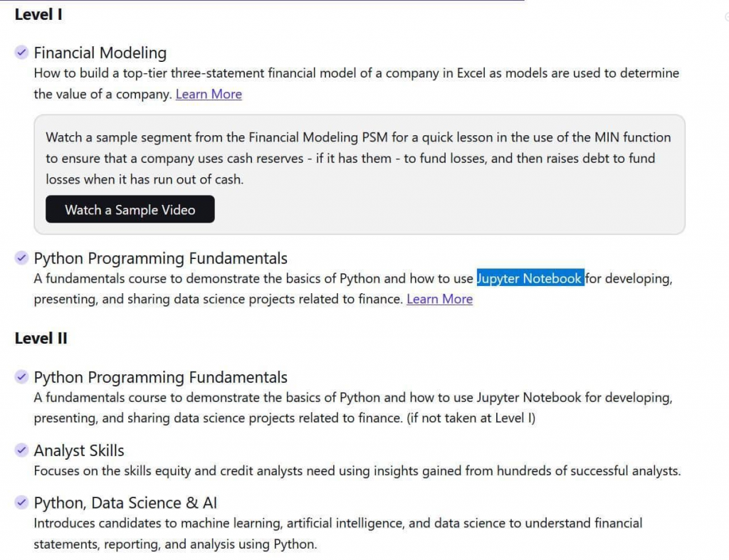Click the checkmark icon beside Financial Modeling
This screenshot has height=560, width=729.
point(21,52)
